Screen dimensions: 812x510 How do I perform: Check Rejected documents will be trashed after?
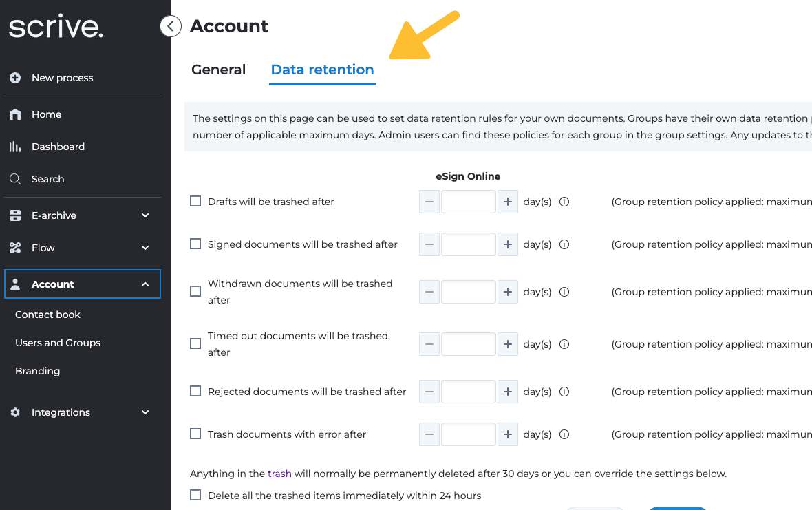195,392
